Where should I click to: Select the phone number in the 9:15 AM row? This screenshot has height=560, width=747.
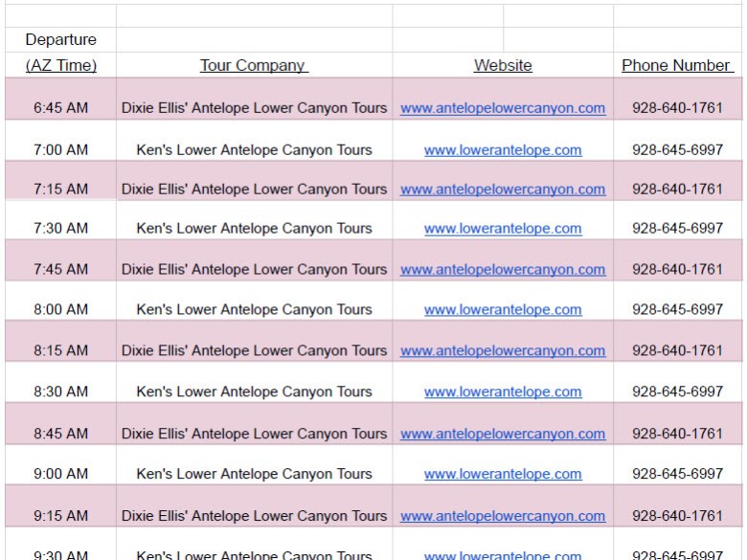pos(677,516)
